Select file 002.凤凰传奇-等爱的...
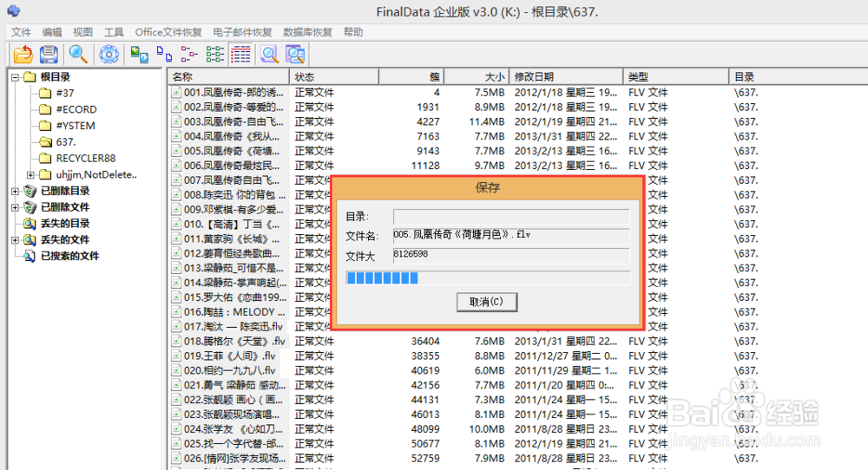Image resolution: width=868 pixels, height=470 pixels. (x=233, y=108)
